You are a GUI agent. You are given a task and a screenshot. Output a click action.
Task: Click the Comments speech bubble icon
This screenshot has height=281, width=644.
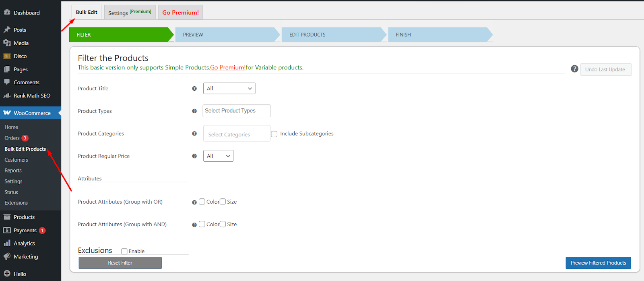click(x=7, y=82)
